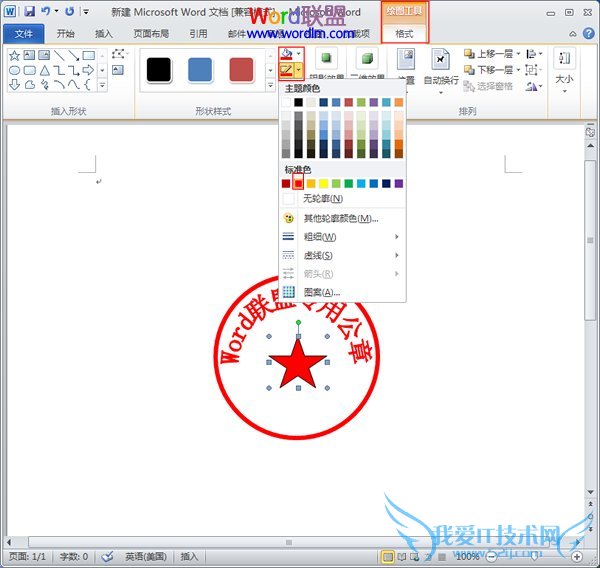The image size is (600, 568).
Task: Pick the yellow standard color swatch
Action: [x=323, y=184]
